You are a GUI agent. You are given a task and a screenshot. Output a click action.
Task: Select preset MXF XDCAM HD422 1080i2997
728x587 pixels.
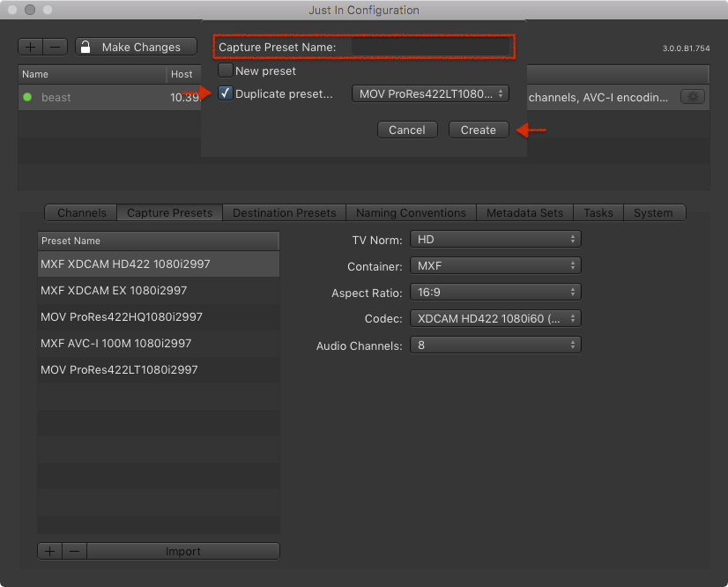click(159, 264)
